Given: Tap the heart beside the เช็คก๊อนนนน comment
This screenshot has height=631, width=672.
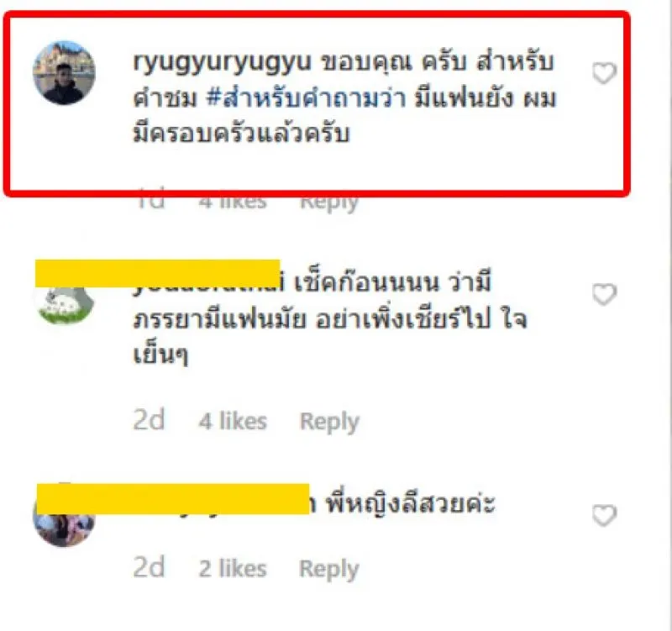Looking at the screenshot, I should pyautogui.click(x=604, y=295).
